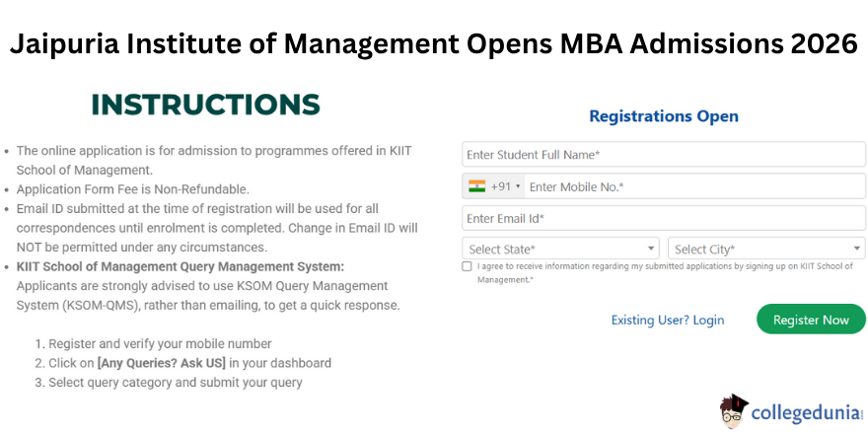Click the Registrations Open heading
Viewport: 868px width, 434px height.
(x=663, y=116)
